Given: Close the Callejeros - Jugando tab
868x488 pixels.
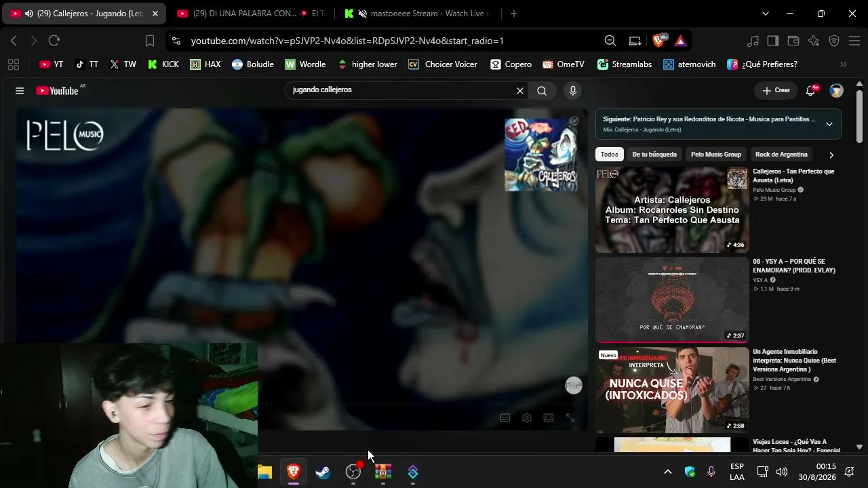Looking at the screenshot, I should click(155, 14).
